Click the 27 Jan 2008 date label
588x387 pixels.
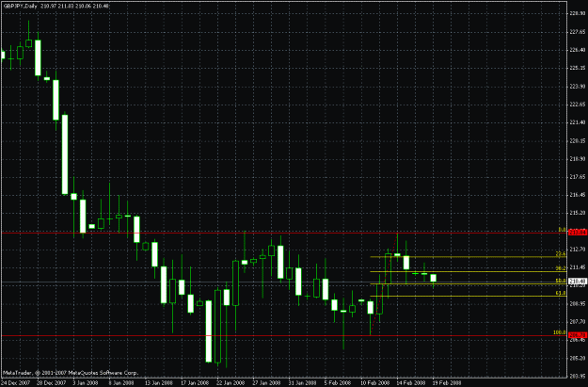266,383
